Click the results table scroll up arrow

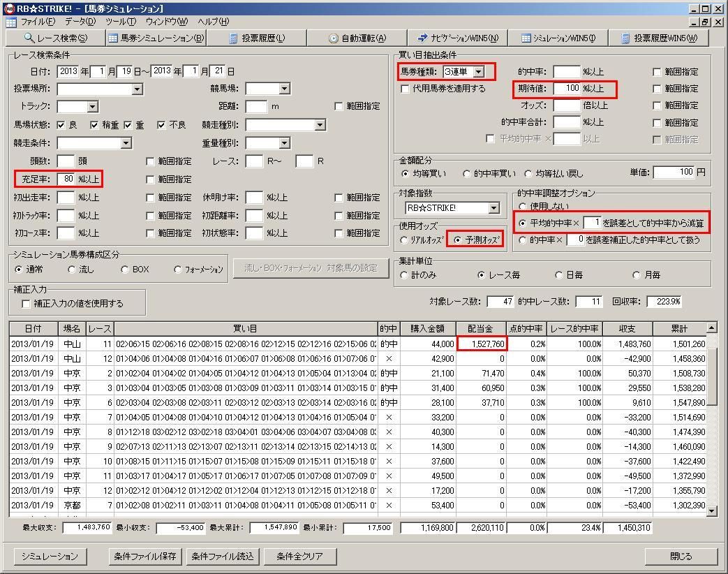pyautogui.click(x=712, y=328)
